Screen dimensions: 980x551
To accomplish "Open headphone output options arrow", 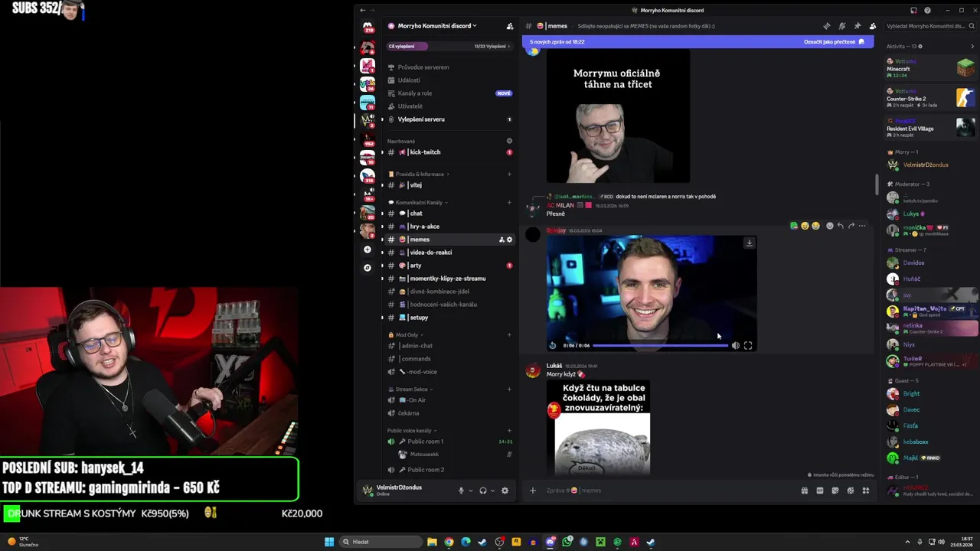I will click(492, 491).
